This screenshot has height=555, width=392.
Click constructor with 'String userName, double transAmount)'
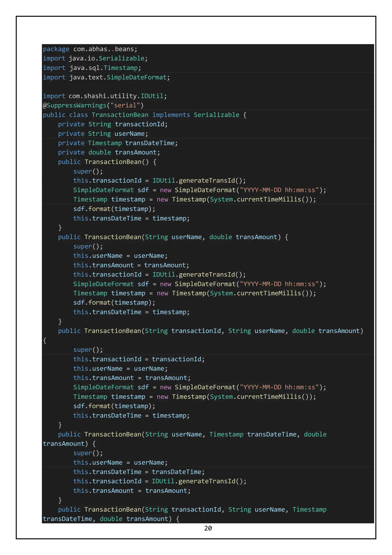173,237
